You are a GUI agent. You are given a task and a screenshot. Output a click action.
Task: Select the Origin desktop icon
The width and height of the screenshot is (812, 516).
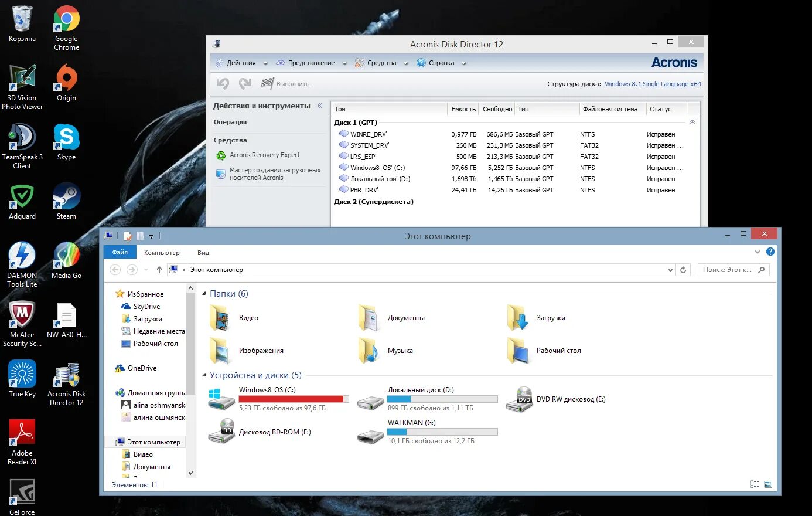(66, 83)
